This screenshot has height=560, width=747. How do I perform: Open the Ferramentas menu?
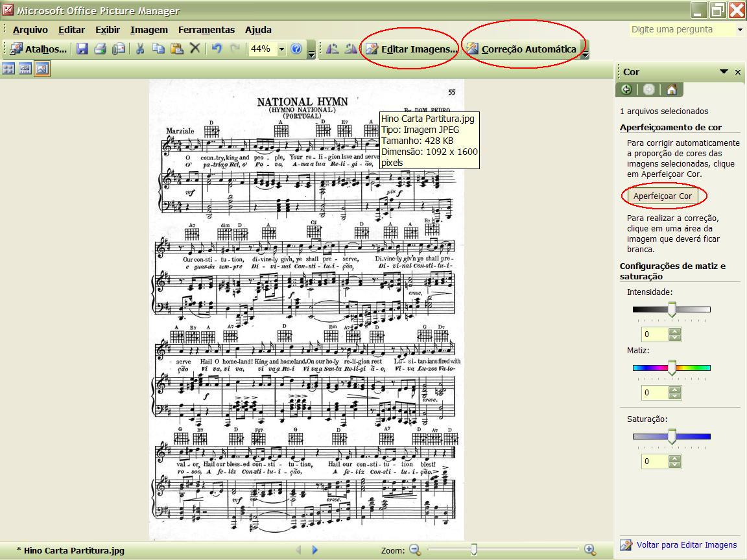206,30
